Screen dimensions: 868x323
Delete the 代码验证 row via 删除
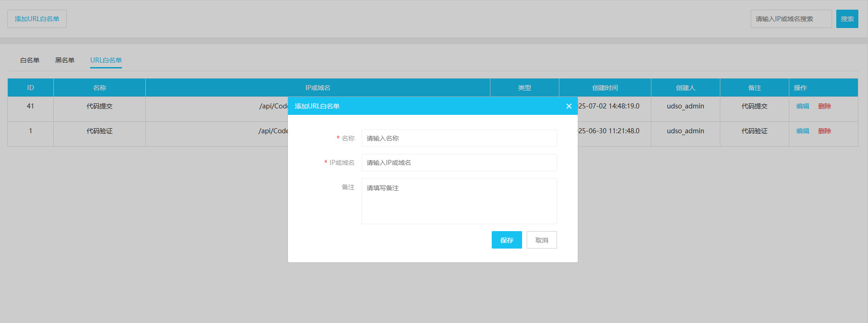point(824,131)
